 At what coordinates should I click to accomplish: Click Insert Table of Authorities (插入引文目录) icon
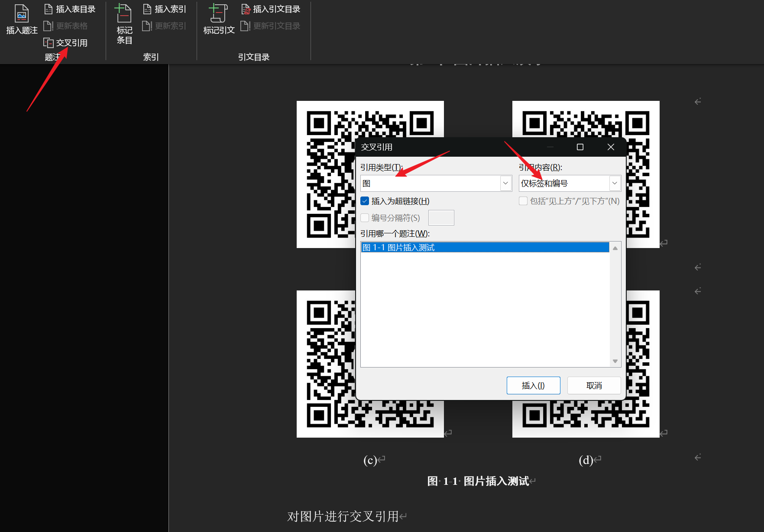(x=246, y=9)
